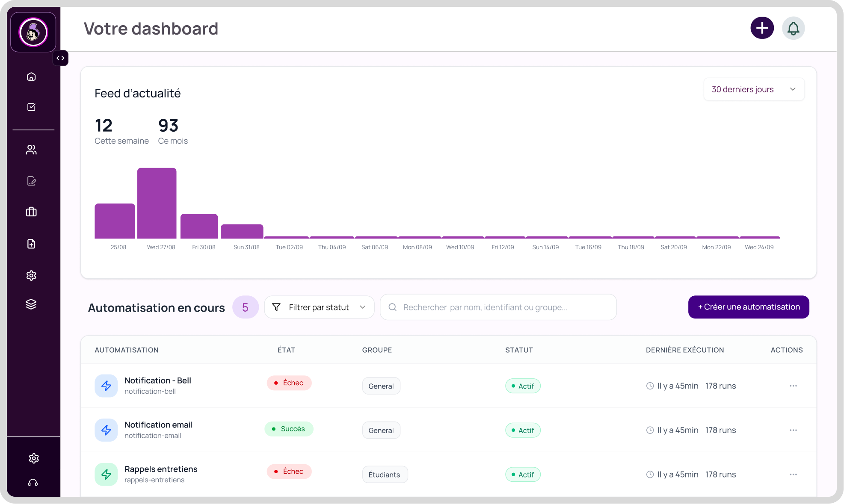The image size is (844, 504).
Task: Open the headset support icon
Action: 33,483
